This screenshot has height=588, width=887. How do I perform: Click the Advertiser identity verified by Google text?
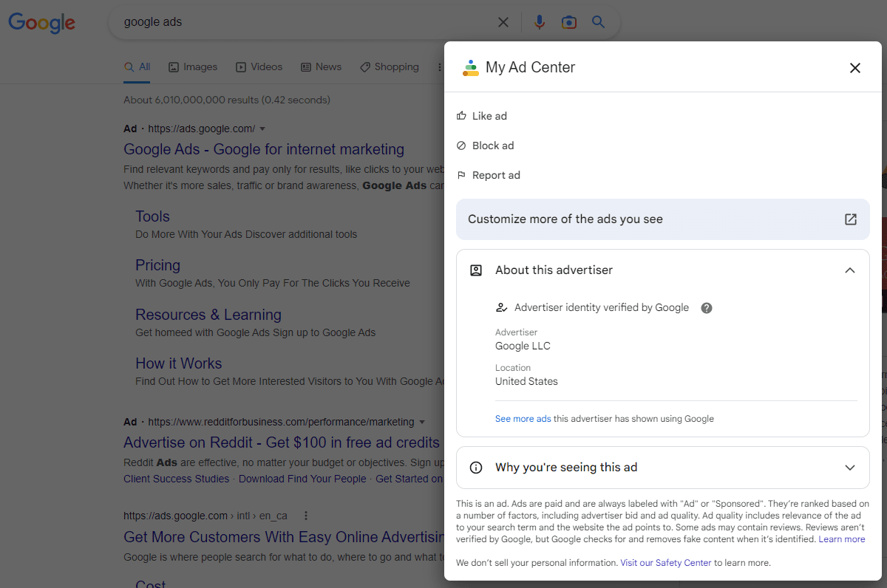pyautogui.click(x=602, y=308)
